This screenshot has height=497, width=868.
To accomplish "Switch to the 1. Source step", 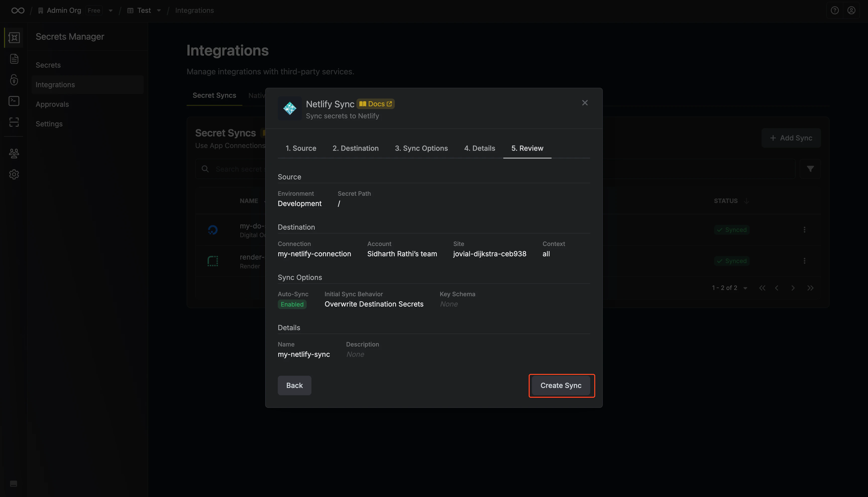I will pyautogui.click(x=301, y=148).
